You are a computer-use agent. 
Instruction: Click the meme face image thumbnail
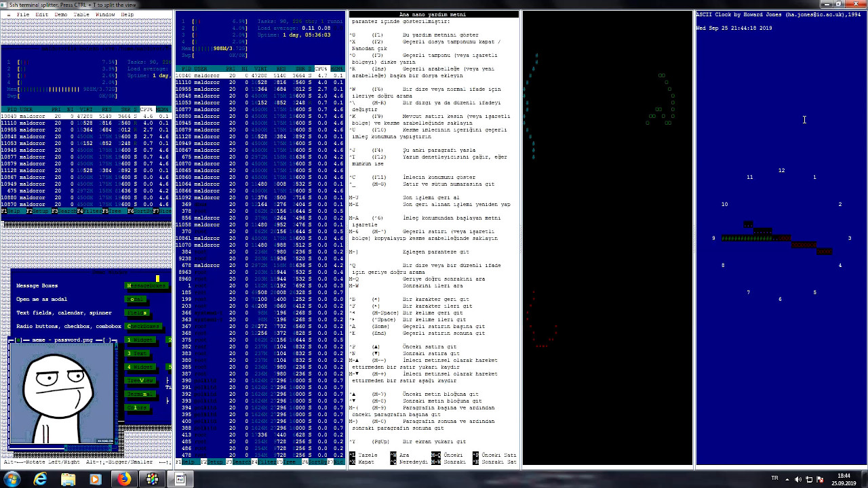point(61,393)
